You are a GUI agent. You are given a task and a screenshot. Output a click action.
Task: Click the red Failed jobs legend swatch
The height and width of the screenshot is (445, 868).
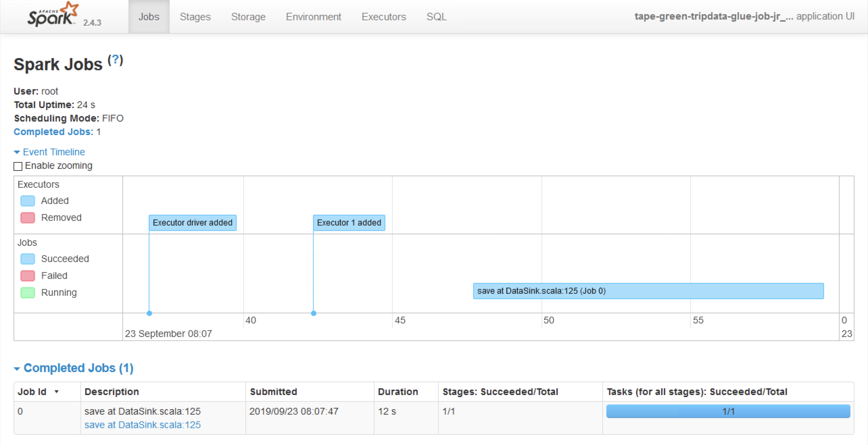click(x=28, y=276)
